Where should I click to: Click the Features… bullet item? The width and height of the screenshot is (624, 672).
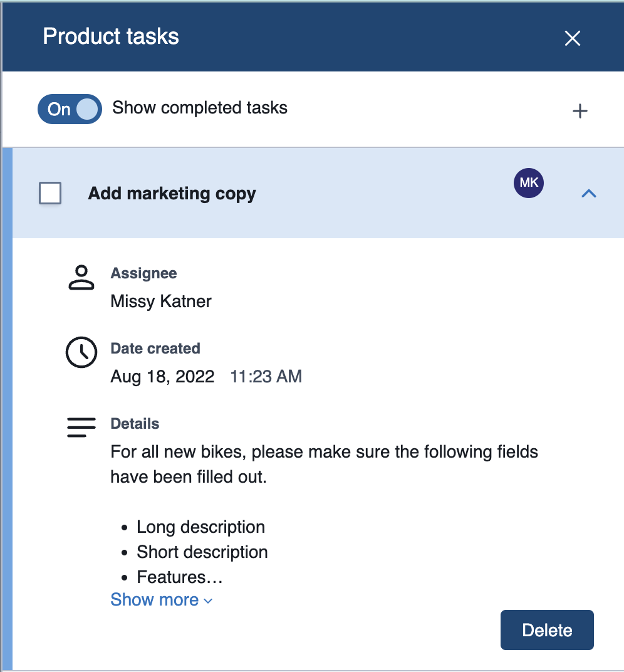180,577
